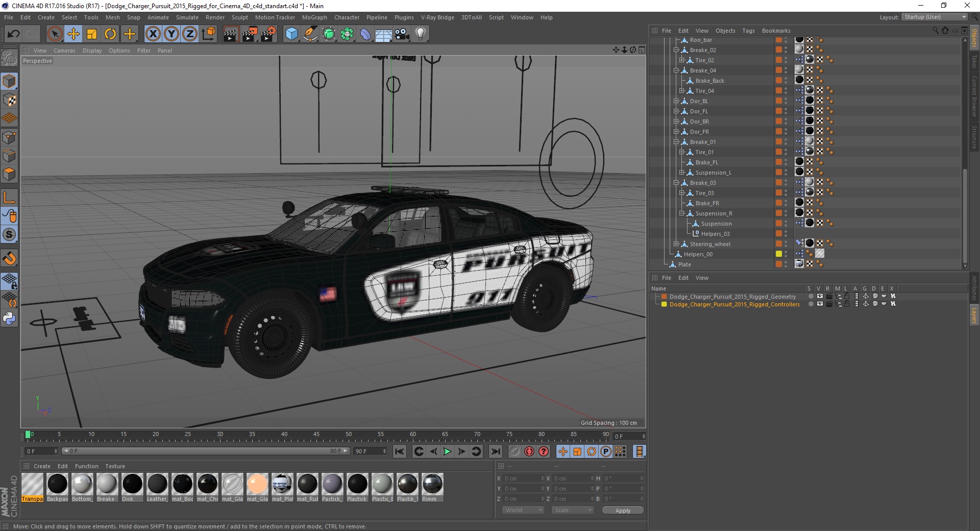Image resolution: width=980 pixels, height=531 pixels.
Task: Add a deformer object icon
Action: (365, 34)
